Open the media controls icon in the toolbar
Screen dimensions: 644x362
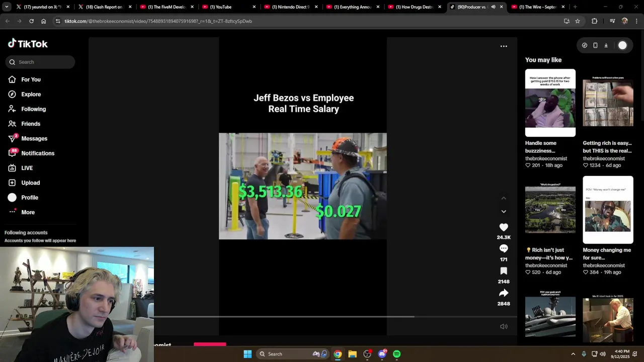point(612,21)
